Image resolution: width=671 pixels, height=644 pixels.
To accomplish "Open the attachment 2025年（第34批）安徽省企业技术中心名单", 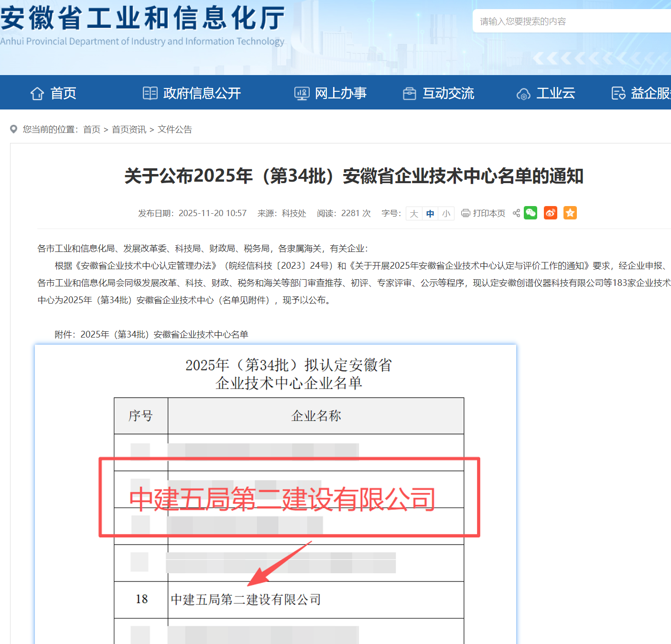I will 164,334.
